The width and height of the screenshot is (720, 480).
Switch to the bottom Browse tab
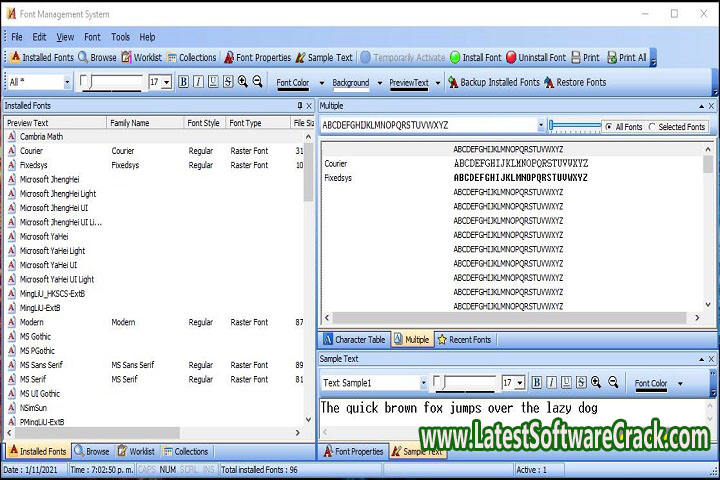(92, 451)
